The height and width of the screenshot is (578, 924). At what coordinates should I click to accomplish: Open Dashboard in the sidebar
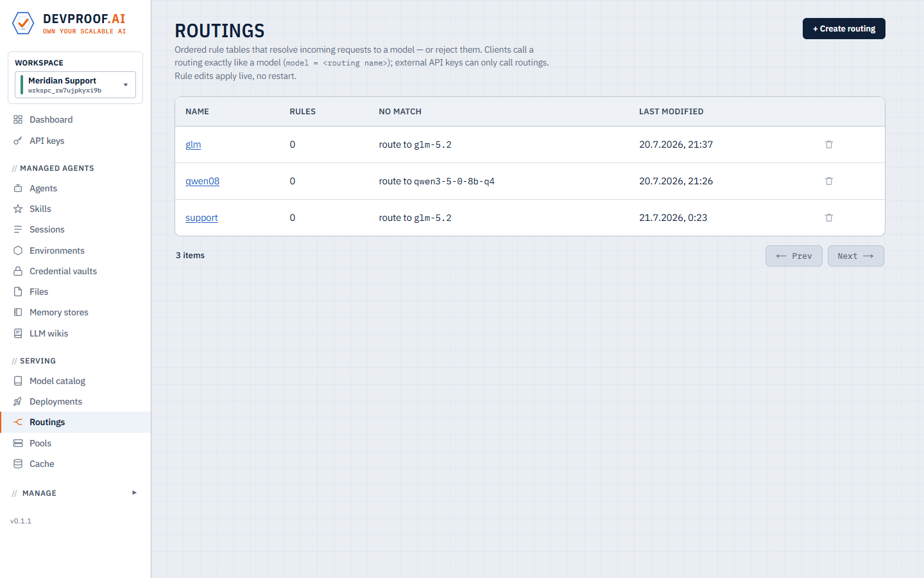pos(75,119)
